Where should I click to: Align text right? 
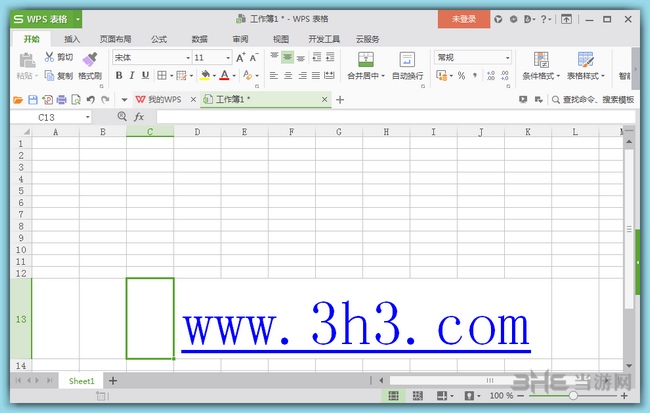point(303,75)
